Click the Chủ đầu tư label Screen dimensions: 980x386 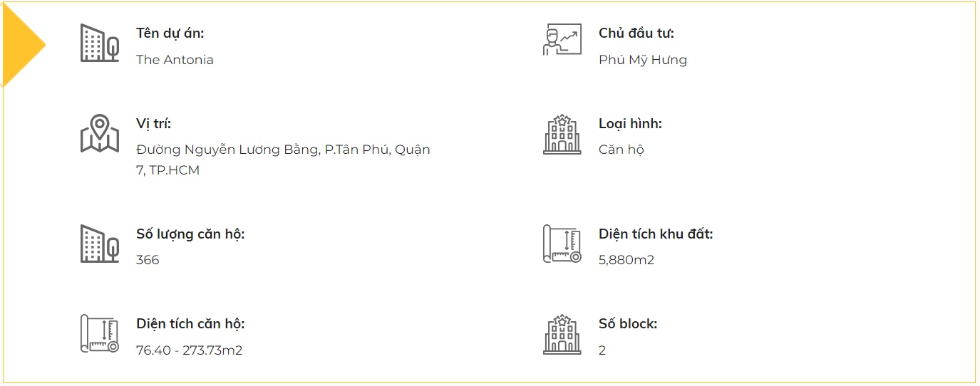[x=636, y=33]
